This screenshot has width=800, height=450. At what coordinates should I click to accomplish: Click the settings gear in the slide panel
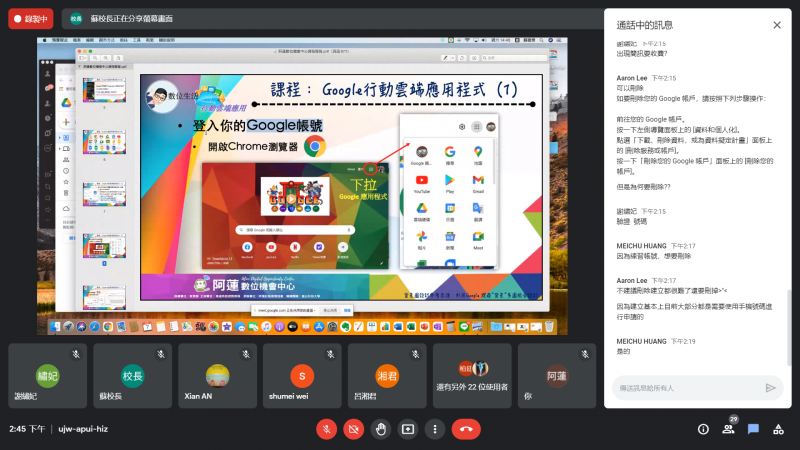(462, 127)
